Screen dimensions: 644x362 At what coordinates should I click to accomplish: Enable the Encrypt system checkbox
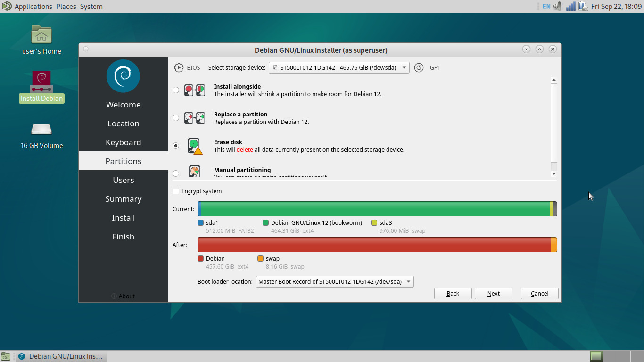pos(176,191)
